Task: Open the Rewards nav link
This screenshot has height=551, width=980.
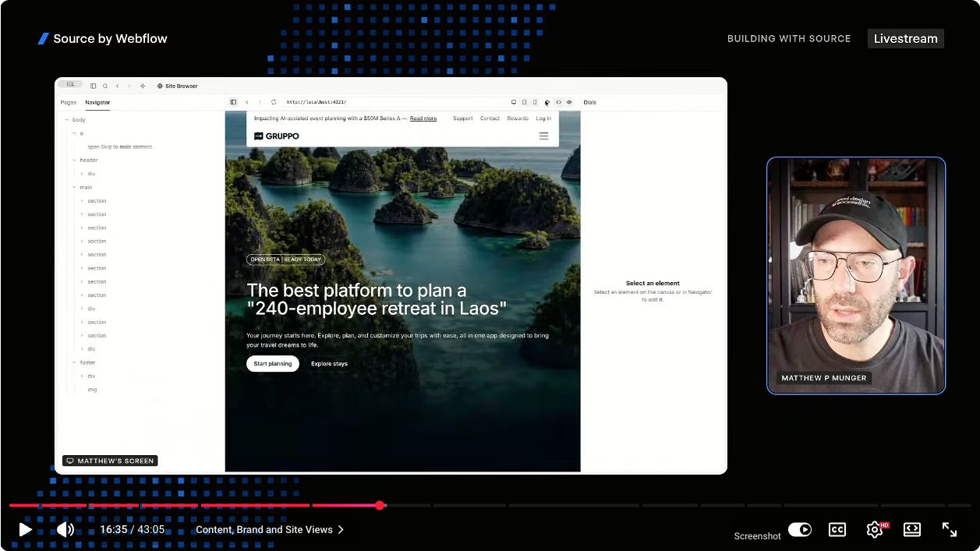Action: pos(518,118)
